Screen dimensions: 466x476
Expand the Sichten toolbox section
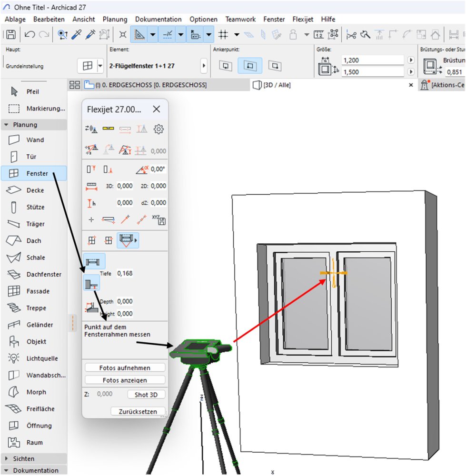coord(6,458)
